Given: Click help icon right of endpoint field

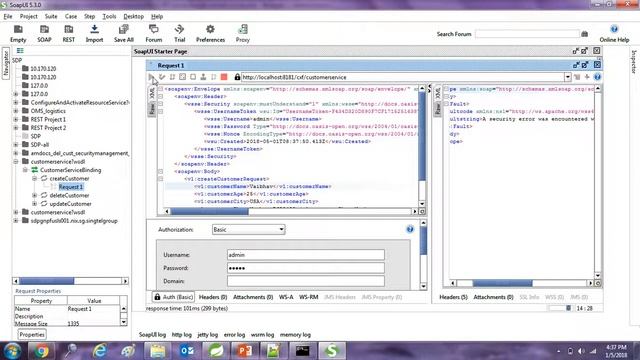Looking at the screenshot, I should 597,77.
